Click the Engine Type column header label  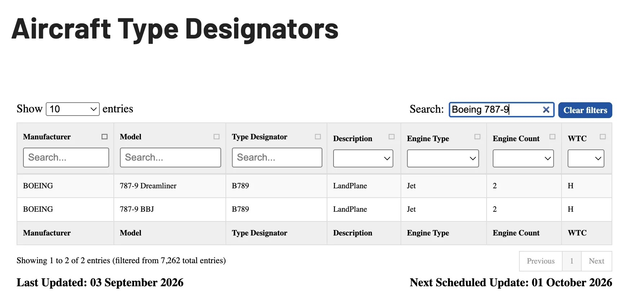point(428,139)
